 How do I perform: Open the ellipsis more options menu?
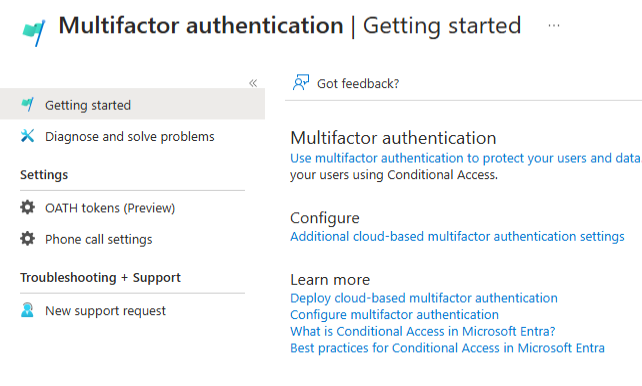[554, 25]
